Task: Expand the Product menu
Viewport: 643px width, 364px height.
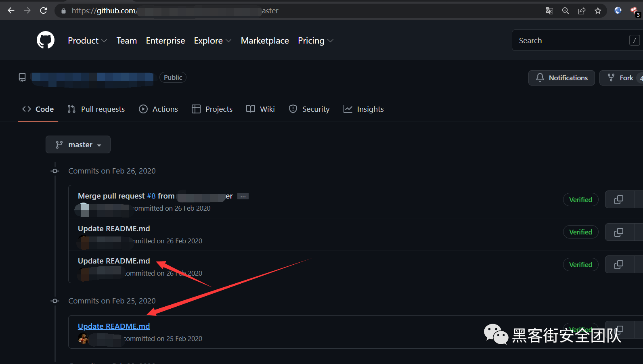Action: click(87, 41)
